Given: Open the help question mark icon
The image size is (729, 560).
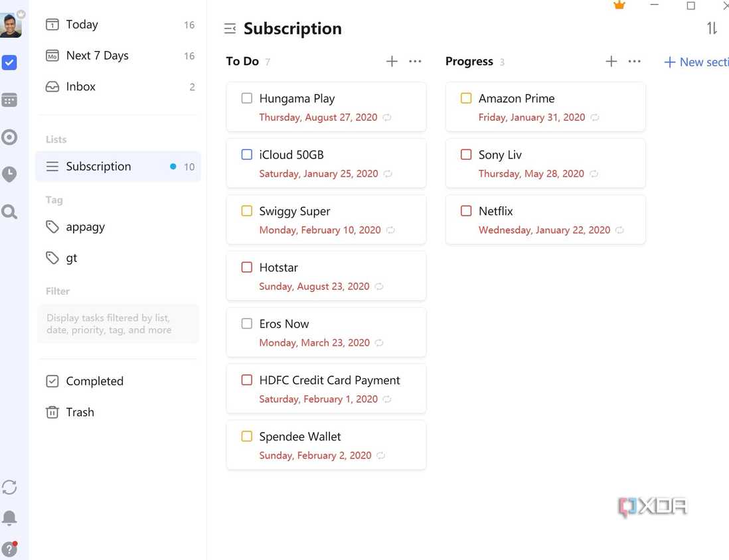Looking at the screenshot, I should (x=9, y=549).
